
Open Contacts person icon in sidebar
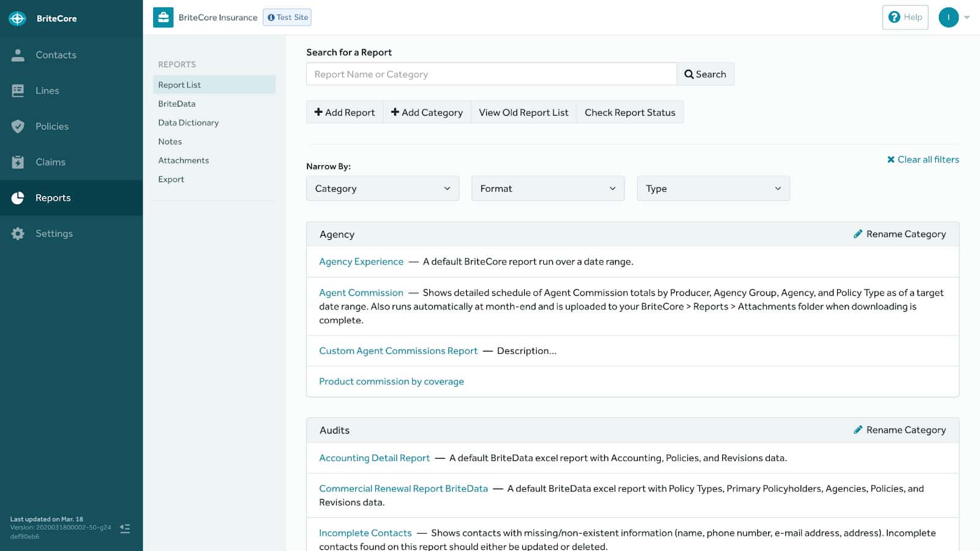pyautogui.click(x=18, y=55)
